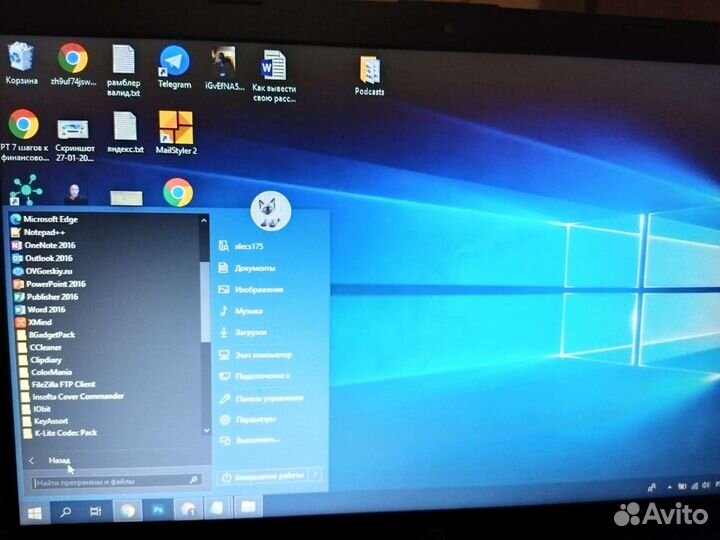This screenshot has height=540, width=720.
Task: Click the Windows Start button
Action: (34, 513)
